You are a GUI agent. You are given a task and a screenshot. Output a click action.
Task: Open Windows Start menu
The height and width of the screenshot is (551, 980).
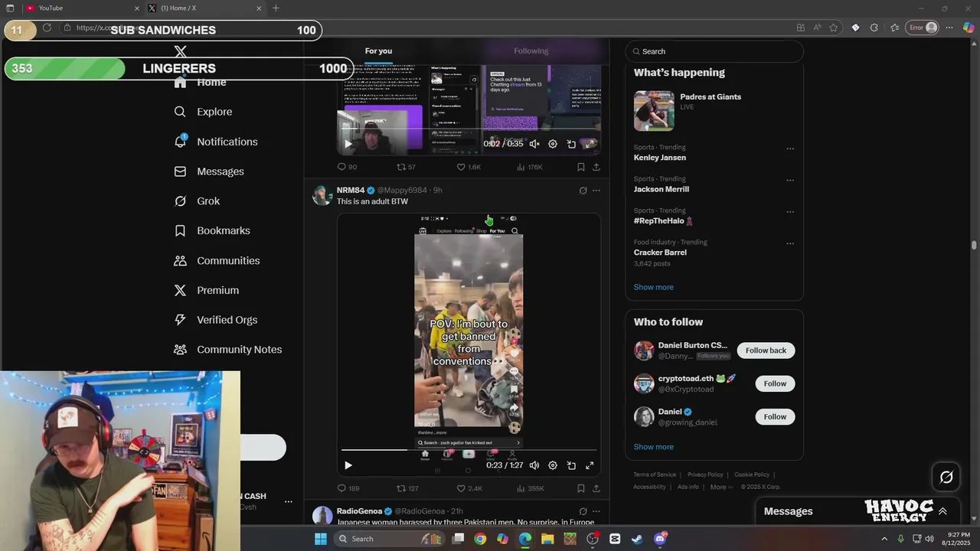321,539
